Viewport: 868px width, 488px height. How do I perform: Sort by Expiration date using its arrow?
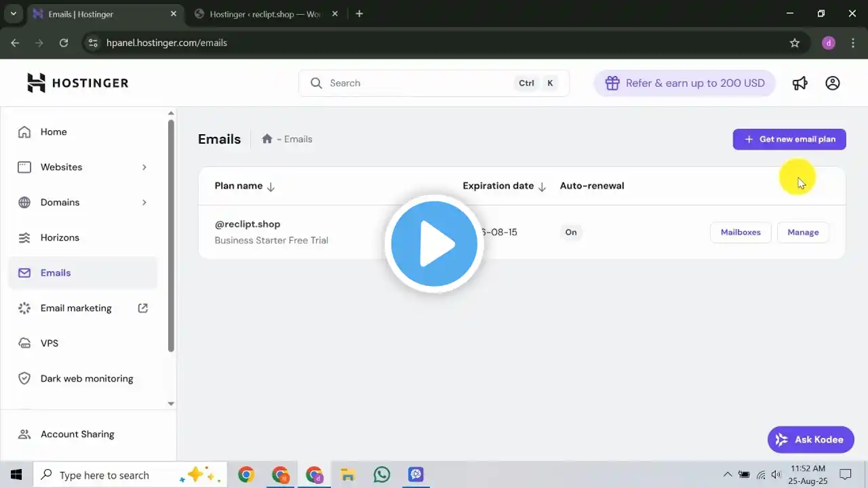542,186
